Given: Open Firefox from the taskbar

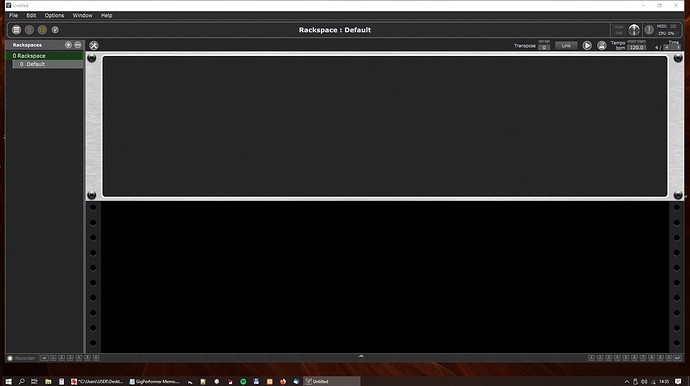Looking at the screenshot, I should tap(283, 382).
